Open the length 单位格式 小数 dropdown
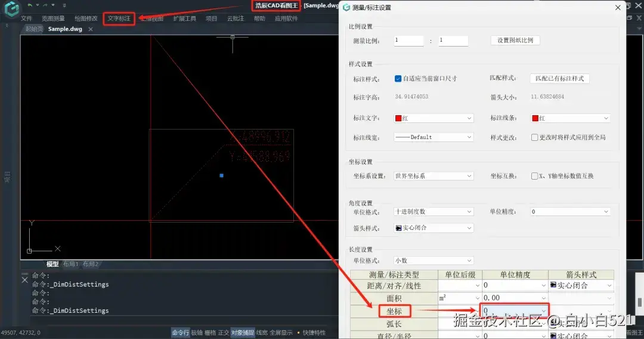The image size is (644, 339). [434, 260]
